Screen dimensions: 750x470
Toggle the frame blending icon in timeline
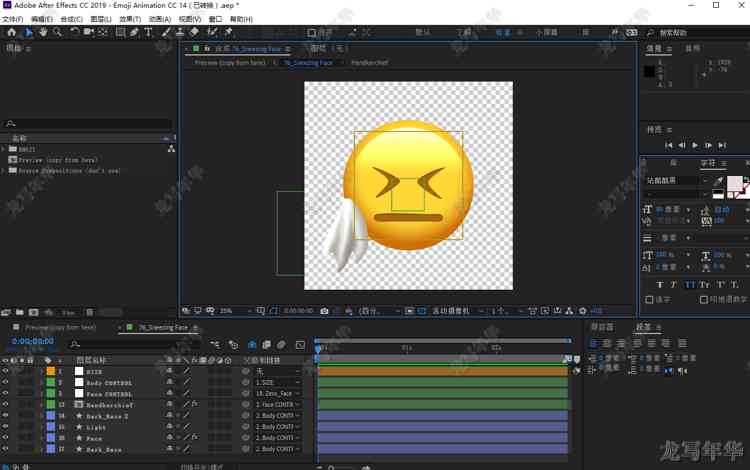point(266,344)
